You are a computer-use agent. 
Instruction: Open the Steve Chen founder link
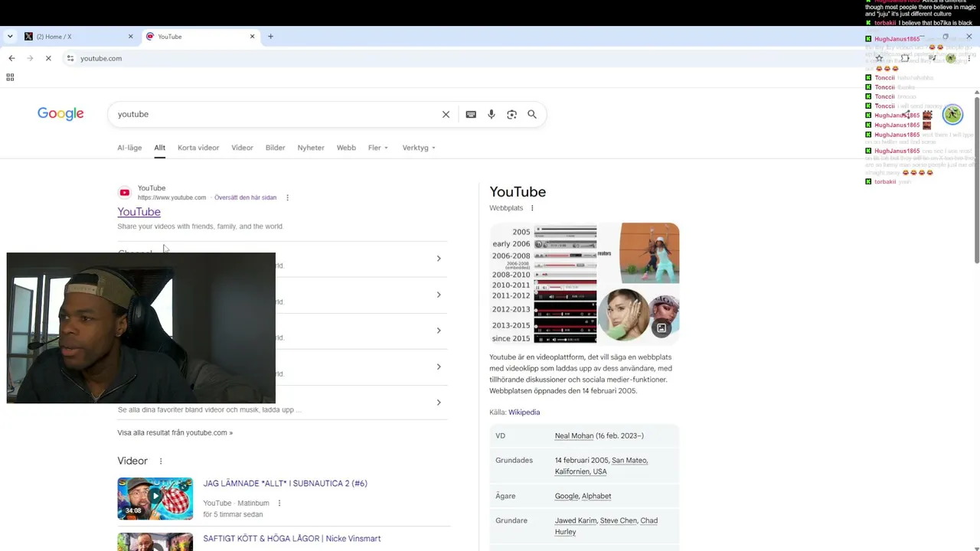click(x=618, y=521)
